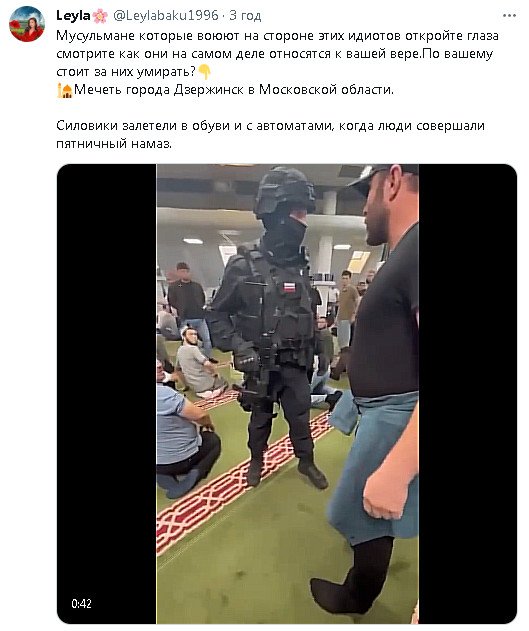Screen dimensions: 529x631
Task: Click the text 'стоит за них умирать?'
Action: pyautogui.click(x=126, y=72)
